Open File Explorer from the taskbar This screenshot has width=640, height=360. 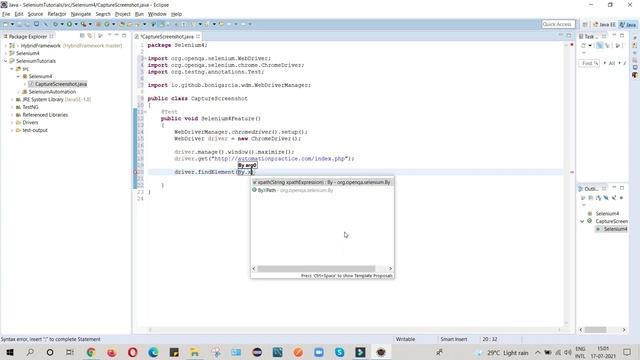[195, 352]
